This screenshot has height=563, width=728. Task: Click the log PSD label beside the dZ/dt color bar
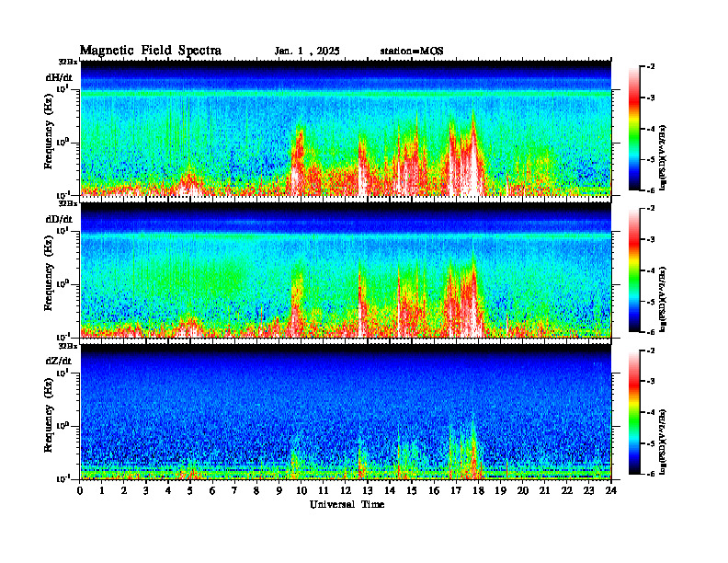[x=664, y=442]
